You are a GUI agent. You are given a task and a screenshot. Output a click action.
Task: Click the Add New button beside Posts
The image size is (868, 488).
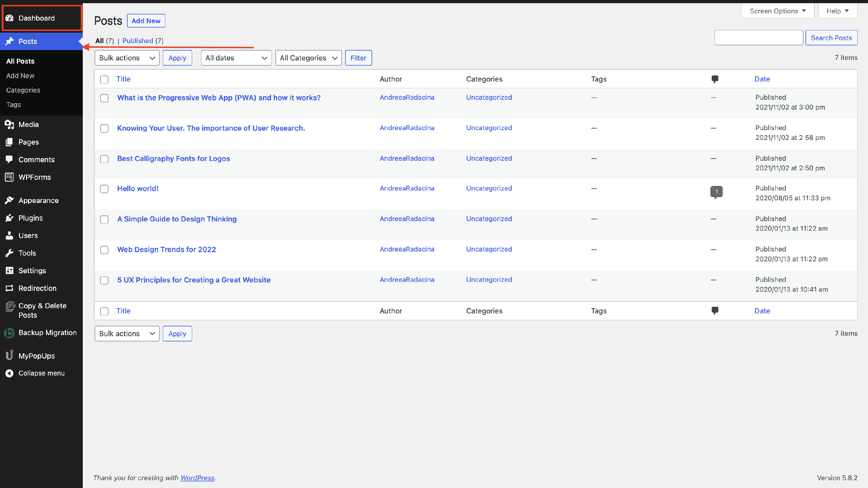tap(146, 21)
